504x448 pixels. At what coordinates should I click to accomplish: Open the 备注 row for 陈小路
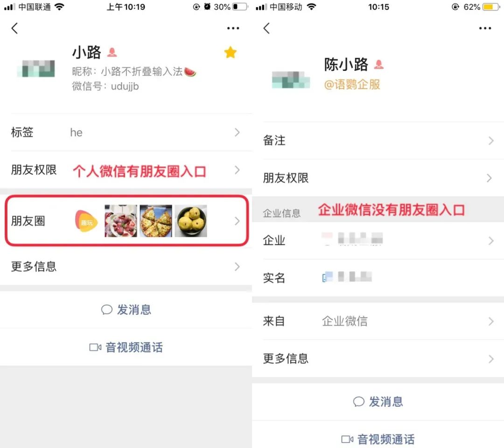(x=378, y=140)
